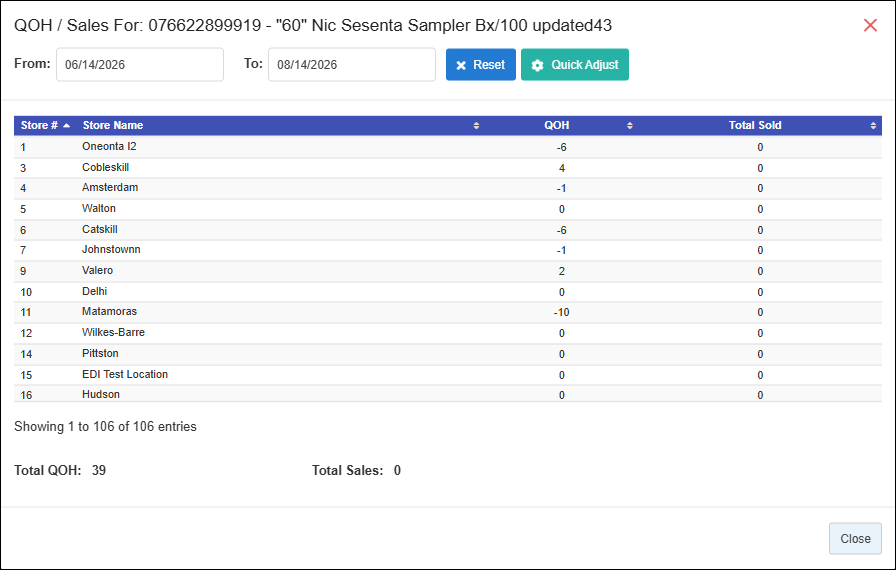Select the EDI Test Location row
896x570 pixels.
447,375
